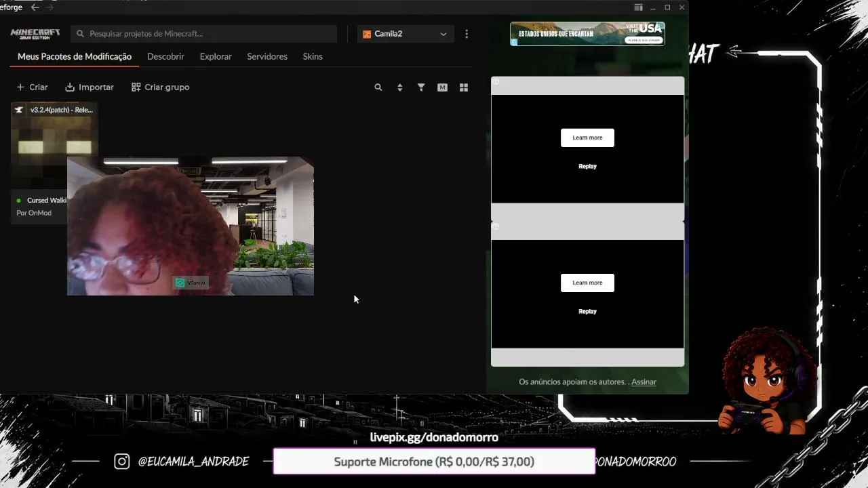Click the Criar button
The image size is (868, 488).
[x=32, y=87]
